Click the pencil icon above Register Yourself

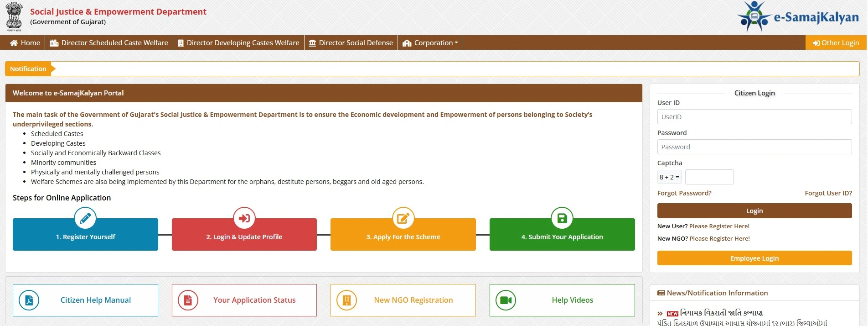[x=85, y=218]
